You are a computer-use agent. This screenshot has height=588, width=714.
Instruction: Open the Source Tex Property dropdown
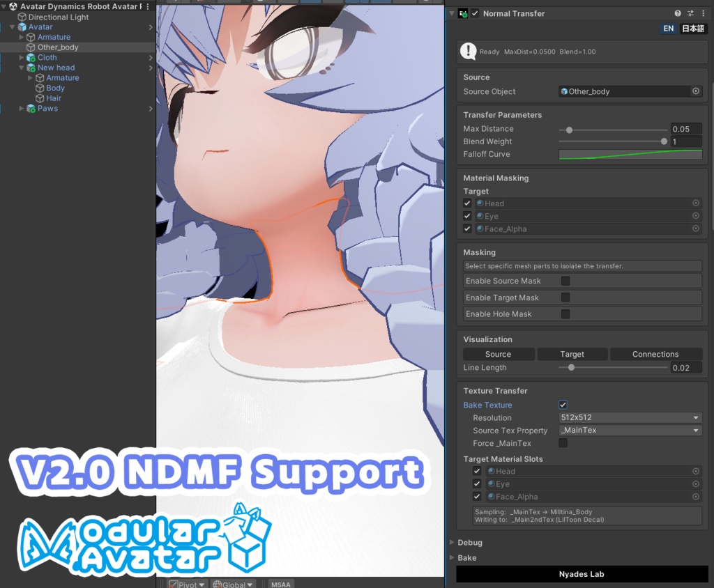630,430
